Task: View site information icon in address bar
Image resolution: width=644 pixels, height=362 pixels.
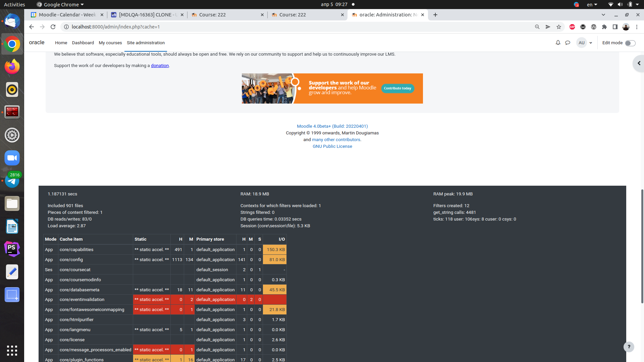Action: coord(66,27)
